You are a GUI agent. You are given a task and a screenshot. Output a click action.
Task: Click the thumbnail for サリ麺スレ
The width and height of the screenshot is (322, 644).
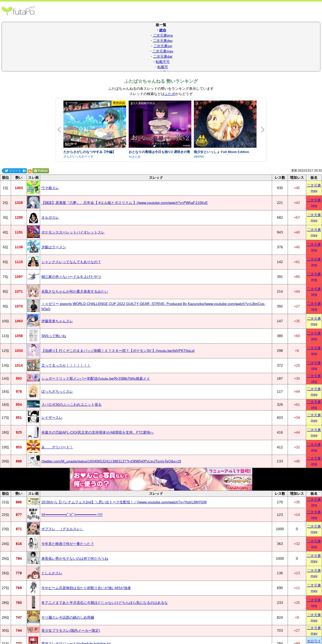[x=33, y=617]
